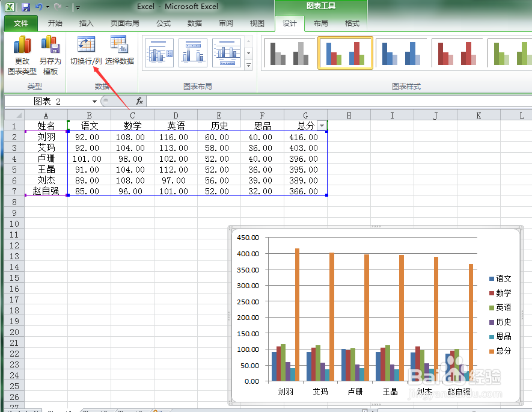This screenshot has height=412, width=532.
Task: Select column A header
Action: click(46, 115)
